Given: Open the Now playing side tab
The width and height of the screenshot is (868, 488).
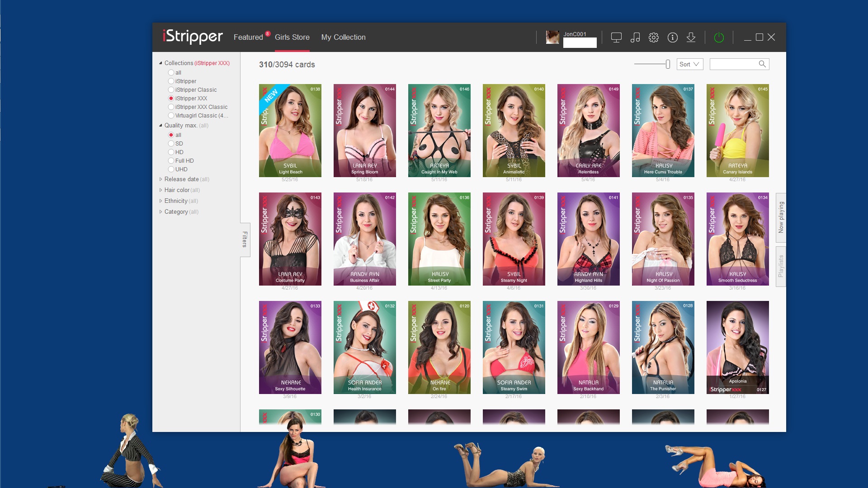Looking at the screenshot, I should click(x=781, y=218).
